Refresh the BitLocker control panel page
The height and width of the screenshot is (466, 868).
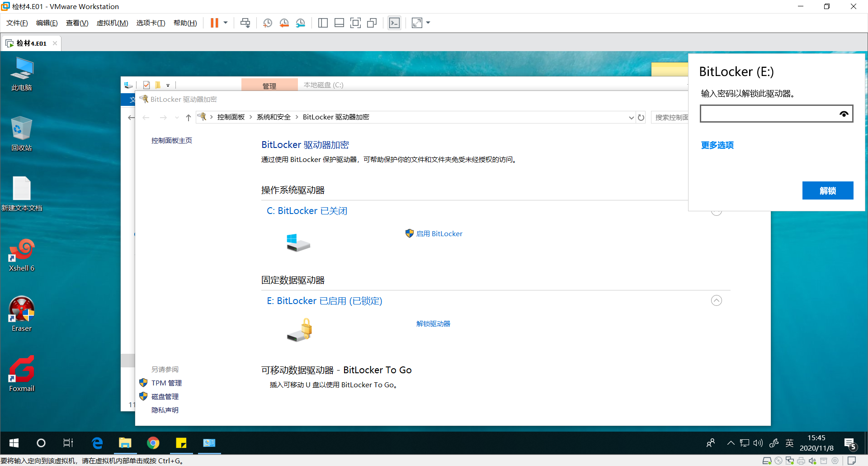pos(641,118)
